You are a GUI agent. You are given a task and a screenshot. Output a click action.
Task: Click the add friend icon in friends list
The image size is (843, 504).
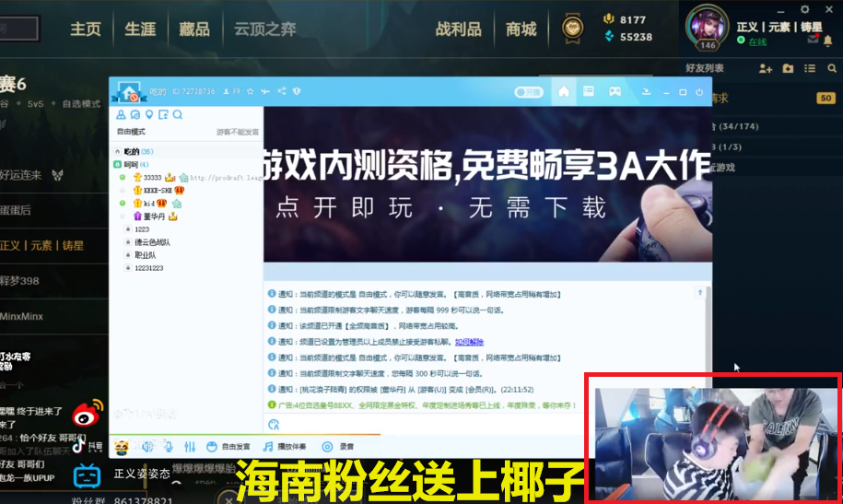point(766,68)
